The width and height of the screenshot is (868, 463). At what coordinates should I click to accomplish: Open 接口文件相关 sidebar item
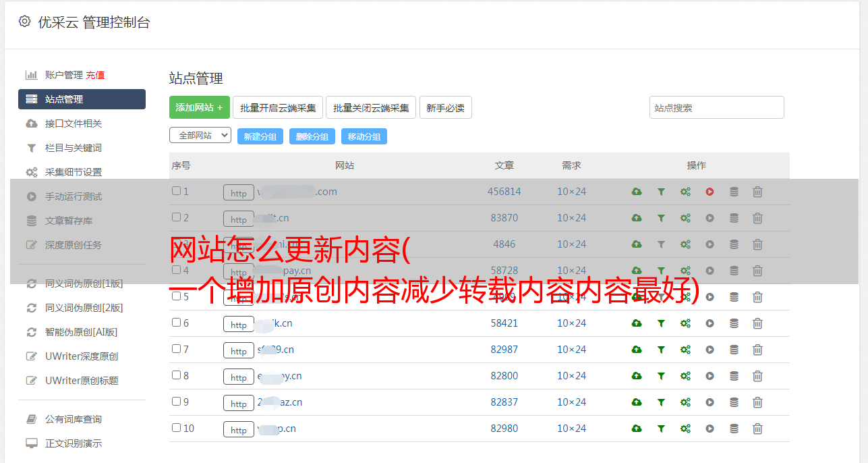click(74, 124)
